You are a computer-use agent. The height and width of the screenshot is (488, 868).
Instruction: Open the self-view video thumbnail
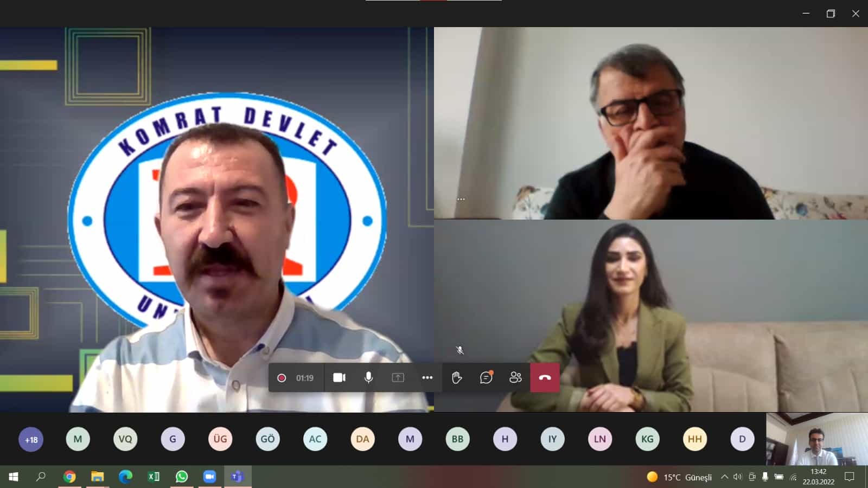[x=816, y=439]
